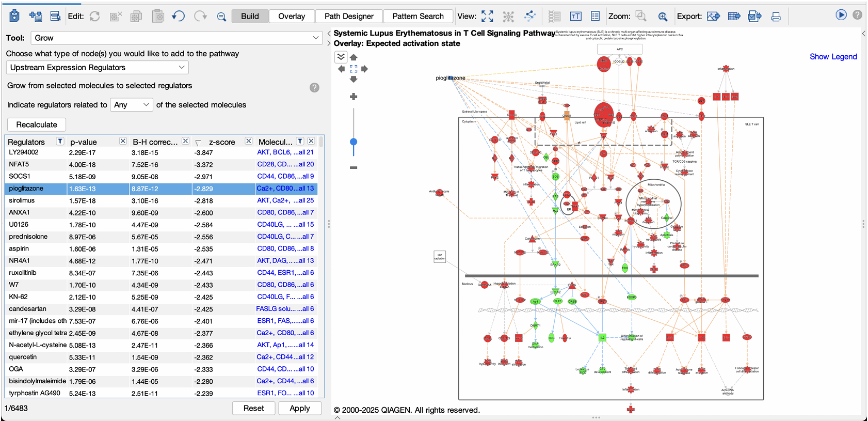Viewport: 868px width, 421px height.
Task: Click the fit-to-window expand arrows icon
Action: pyautogui.click(x=487, y=16)
